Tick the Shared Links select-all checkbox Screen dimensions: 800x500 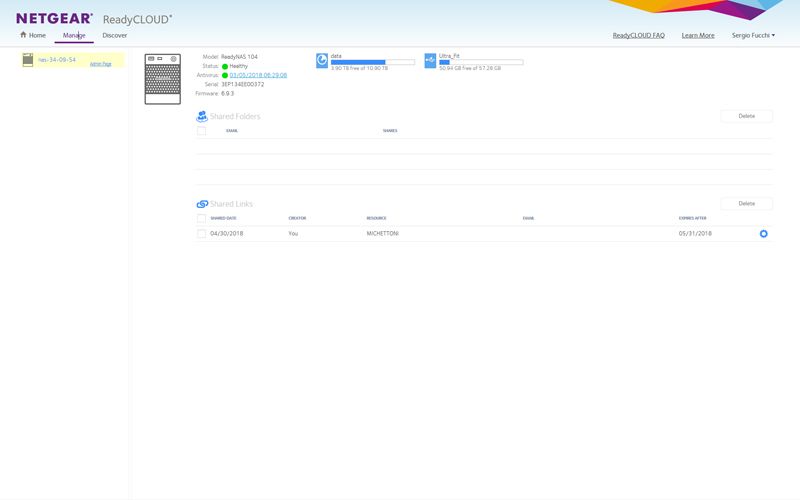tap(202, 218)
